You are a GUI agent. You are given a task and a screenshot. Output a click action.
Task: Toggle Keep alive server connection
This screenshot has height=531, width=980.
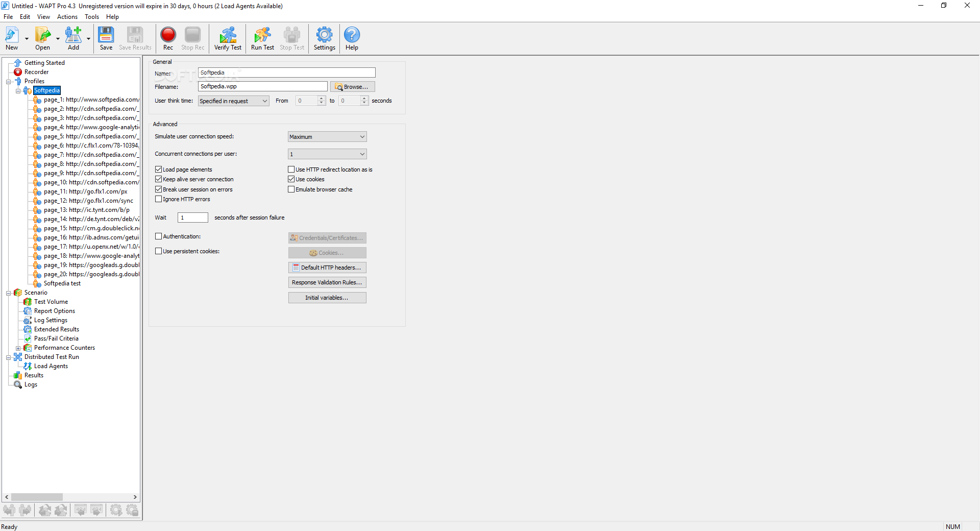coord(158,179)
